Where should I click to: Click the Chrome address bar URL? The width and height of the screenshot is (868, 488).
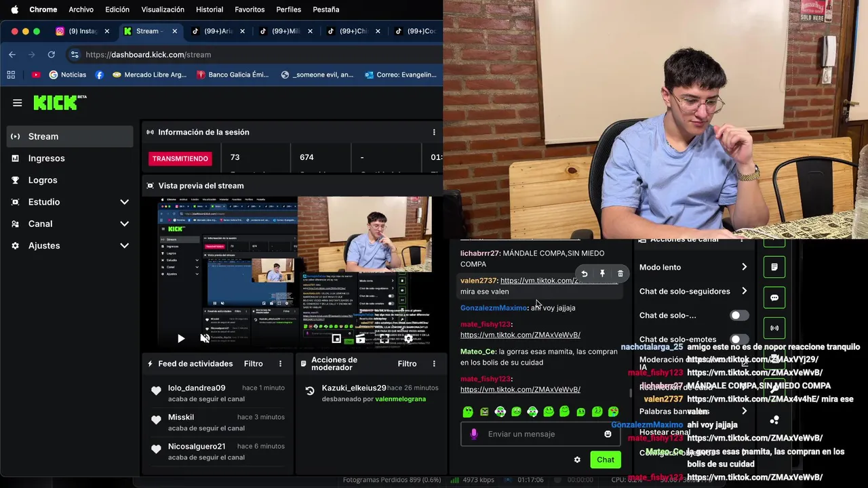click(148, 54)
